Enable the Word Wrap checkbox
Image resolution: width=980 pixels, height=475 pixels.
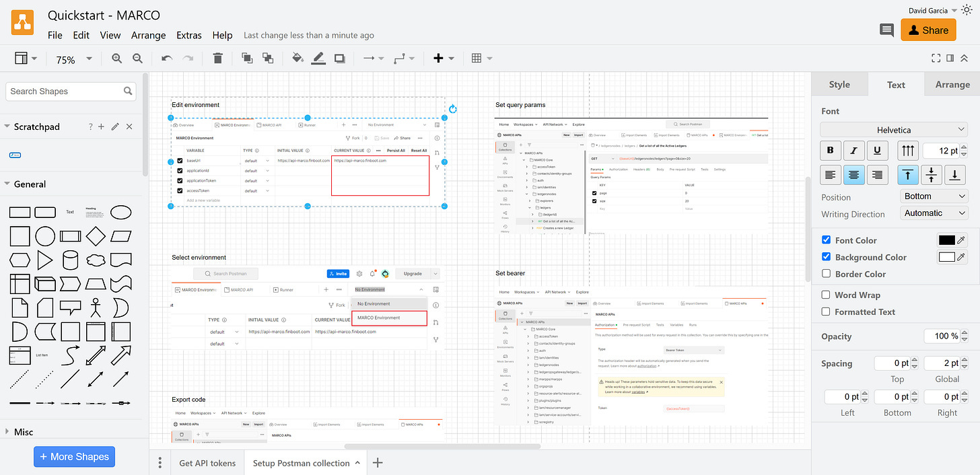tap(826, 295)
